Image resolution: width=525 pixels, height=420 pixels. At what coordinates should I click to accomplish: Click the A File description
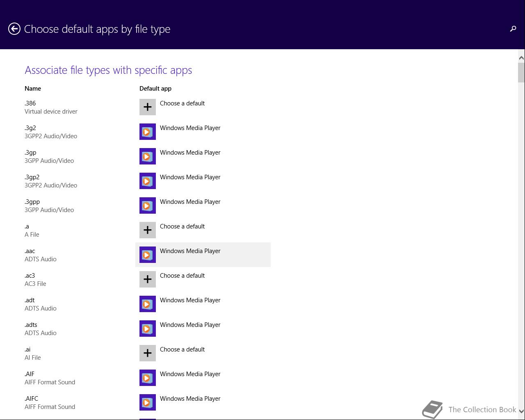(x=32, y=235)
